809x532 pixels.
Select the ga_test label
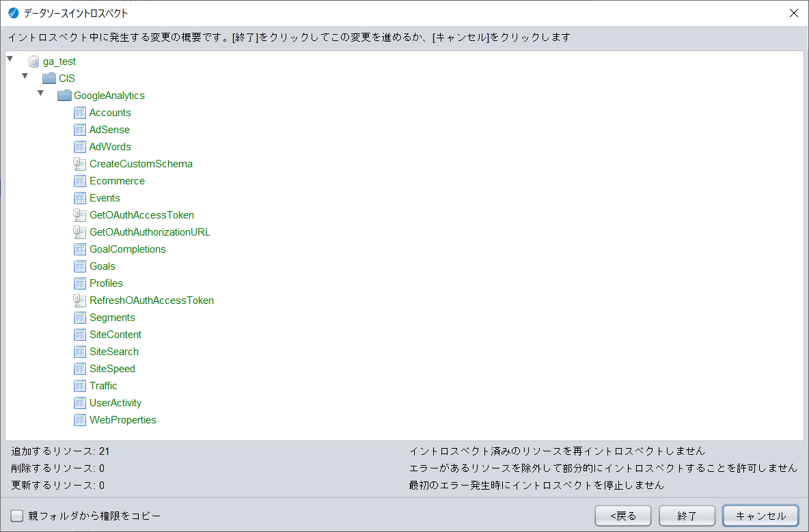[x=59, y=61]
